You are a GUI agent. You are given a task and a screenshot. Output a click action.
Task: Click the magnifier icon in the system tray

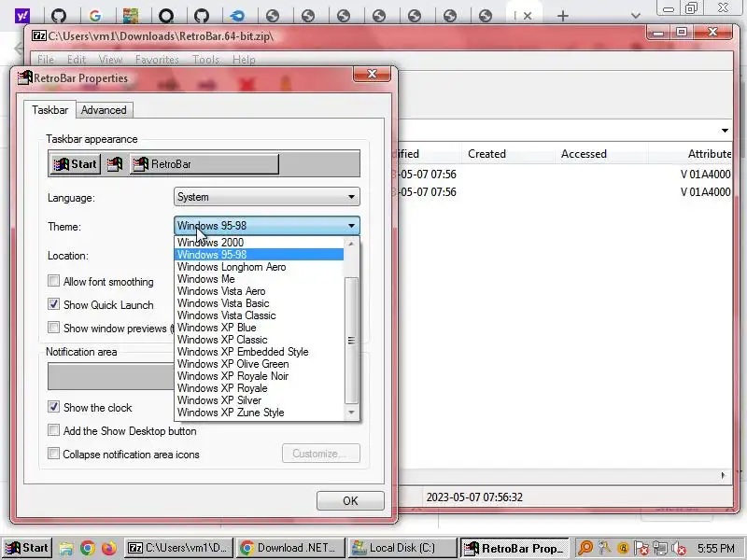[585, 548]
